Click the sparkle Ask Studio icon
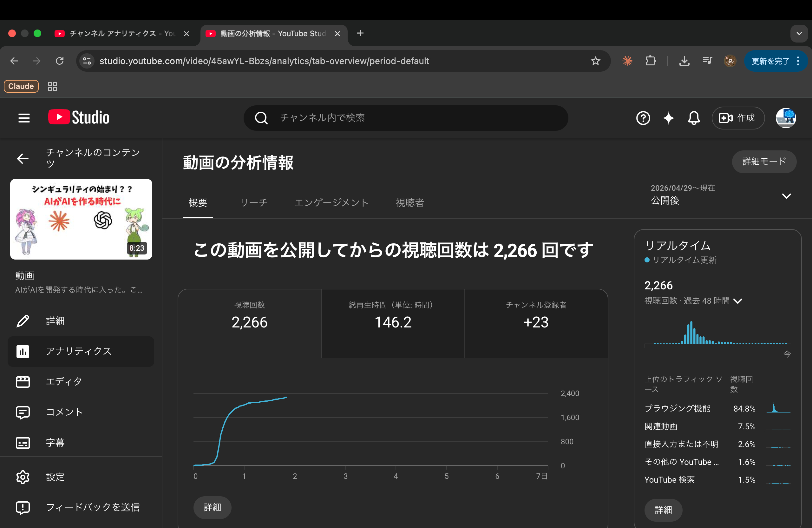Image resolution: width=812 pixels, height=528 pixels. tap(668, 118)
